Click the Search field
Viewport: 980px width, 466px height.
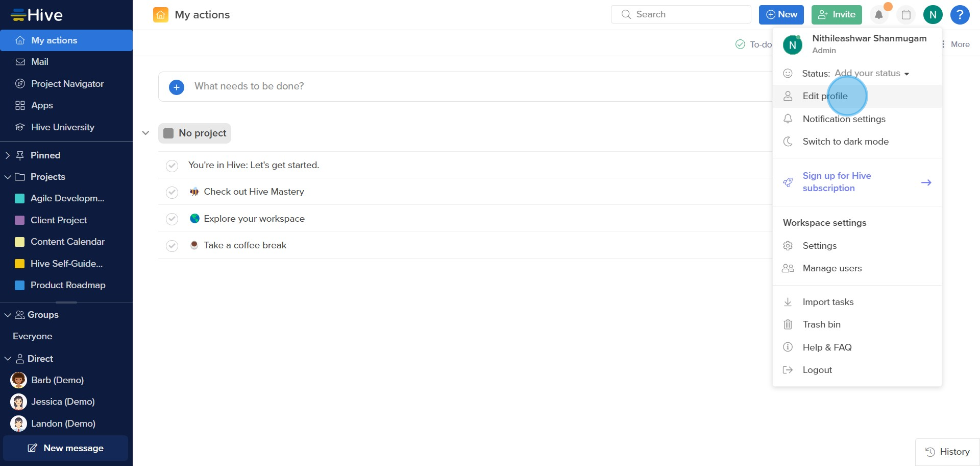pos(681,14)
